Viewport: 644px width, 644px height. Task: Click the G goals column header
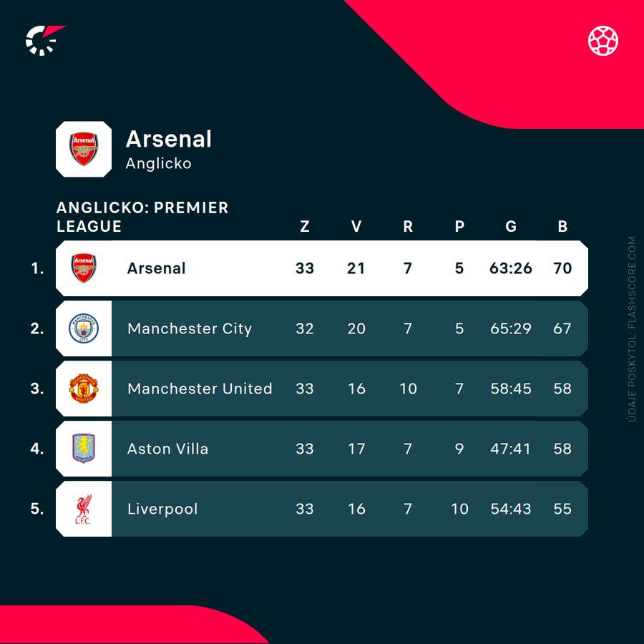coord(511,227)
